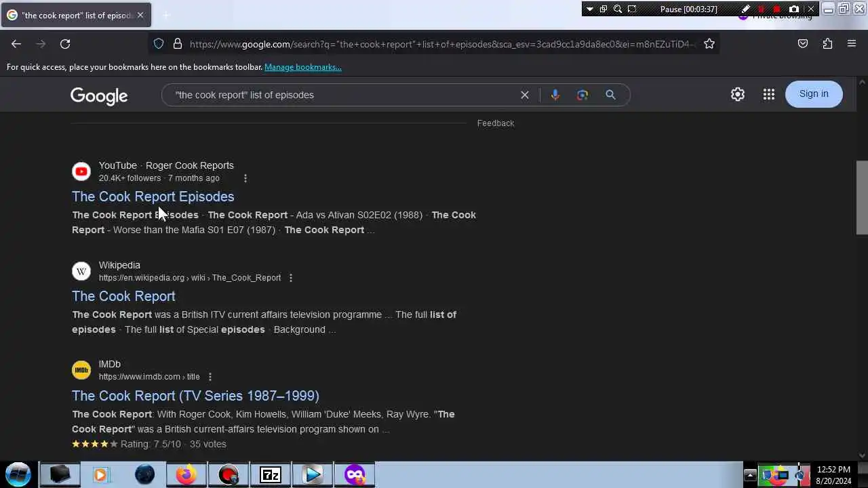This screenshot has height=488, width=868.
Task: Open the recorder pencil annotation tool
Action: (x=746, y=9)
